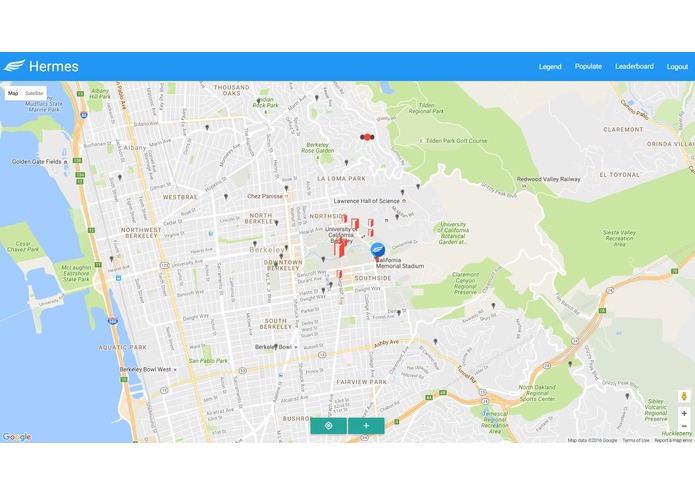Click grey pin at Indian Rock Park
This screenshot has height=494, width=695.
pyautogui.click(x=259, y=101)
